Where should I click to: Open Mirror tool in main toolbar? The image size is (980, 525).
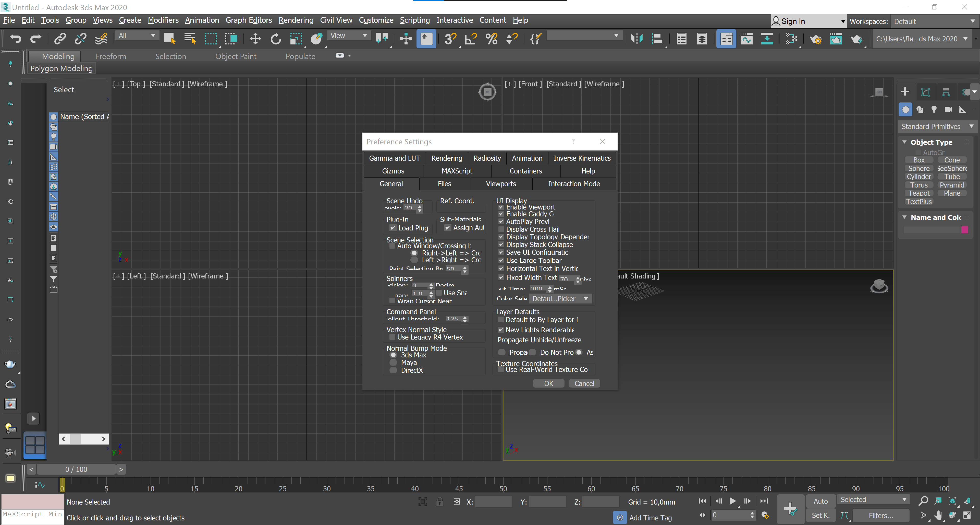636,39
